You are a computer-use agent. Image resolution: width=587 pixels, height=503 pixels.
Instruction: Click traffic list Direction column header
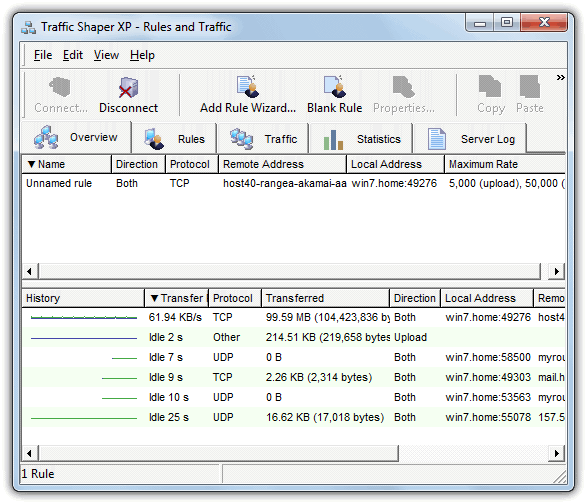pyautogui.click(x=415, y=298)
